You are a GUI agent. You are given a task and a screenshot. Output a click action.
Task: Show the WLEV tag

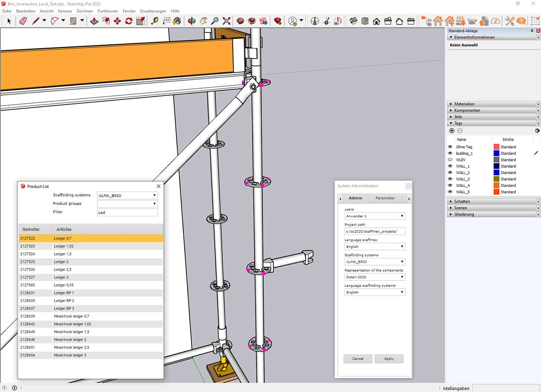[x=450, y=160]
